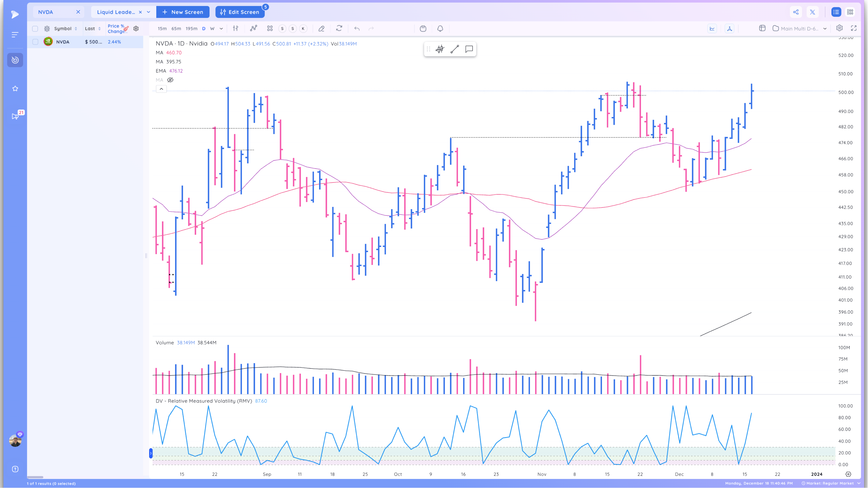
Task: Select candlestick tool in floating toolbar
Action: (x=440, y=49)
